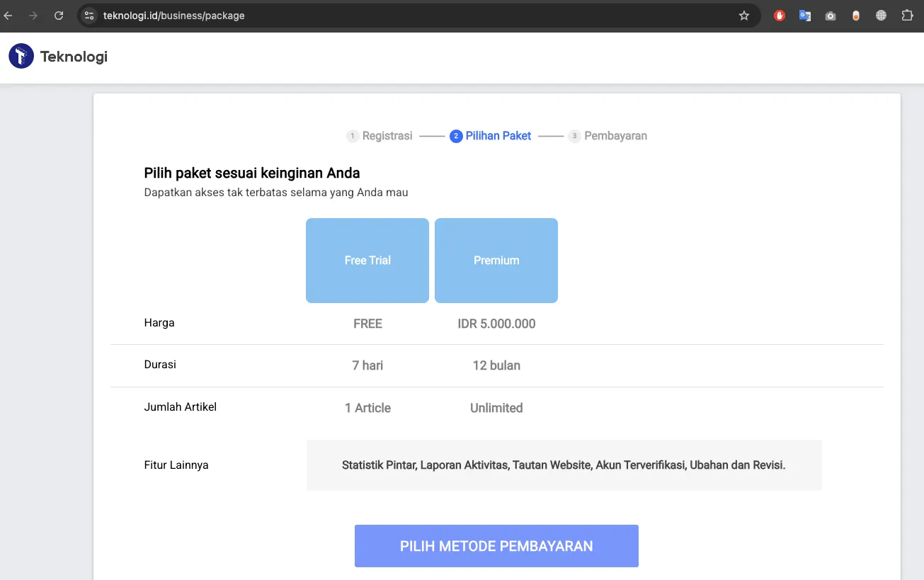The height and width of the screenshot is (580, 924).
Task: Select the Premium package card
Action: 496,261
